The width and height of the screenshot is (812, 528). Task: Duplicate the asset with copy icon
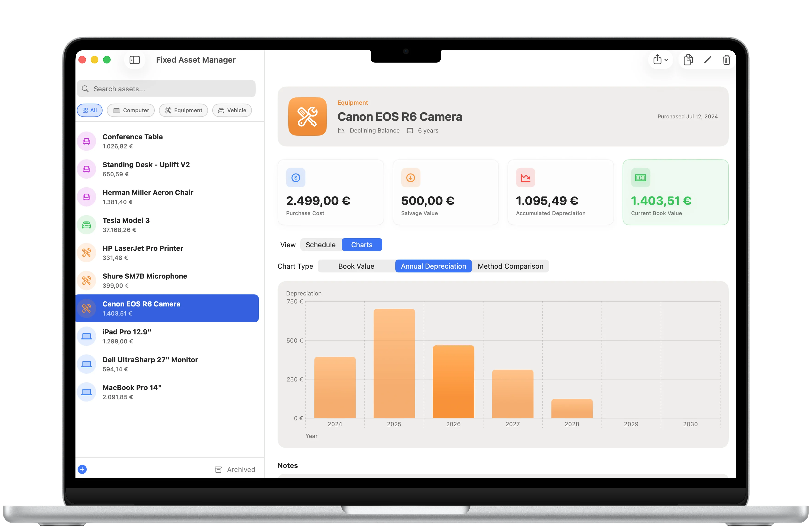[688, 60]
